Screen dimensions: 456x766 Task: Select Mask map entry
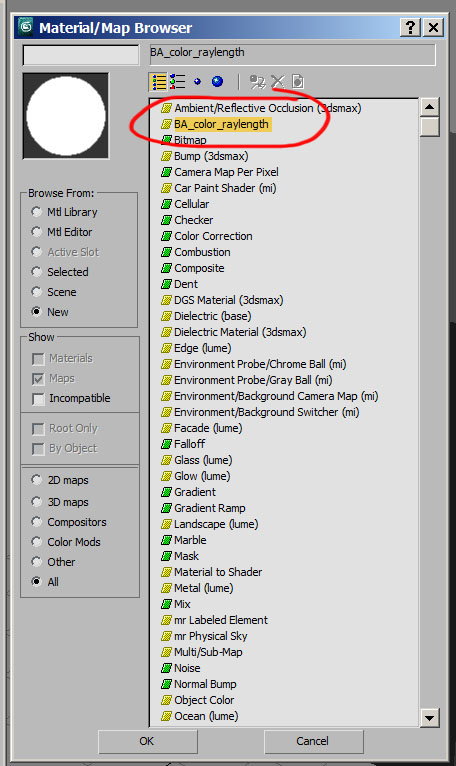[187, 556]
